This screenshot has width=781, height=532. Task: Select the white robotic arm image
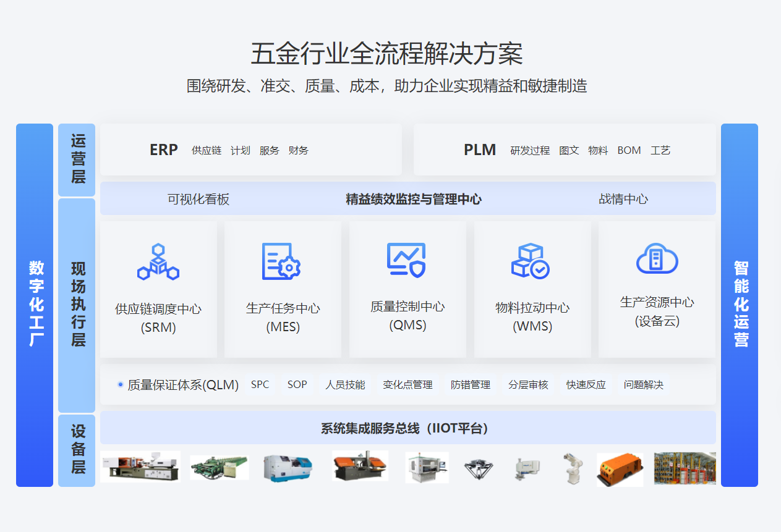pos(571,468)
